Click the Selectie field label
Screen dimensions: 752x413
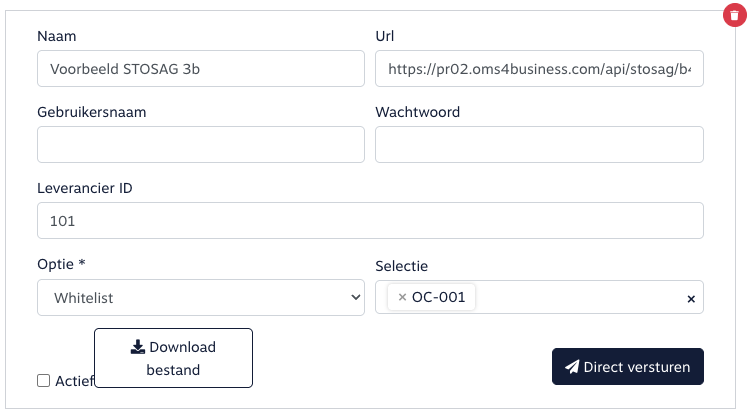pyautogui.click(x=401, y=266)
